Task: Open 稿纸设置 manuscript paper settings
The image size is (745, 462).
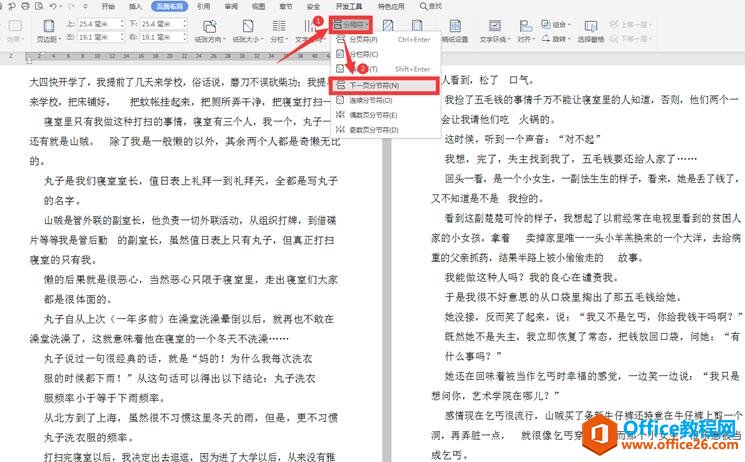Action: (x=455, y=31)
